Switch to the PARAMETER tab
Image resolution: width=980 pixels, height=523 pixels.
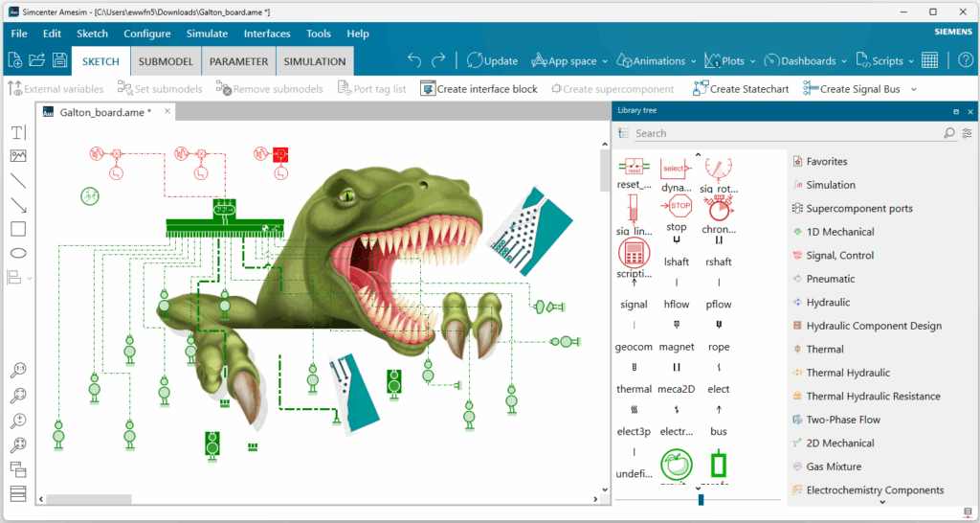click(x=238, y=61)
